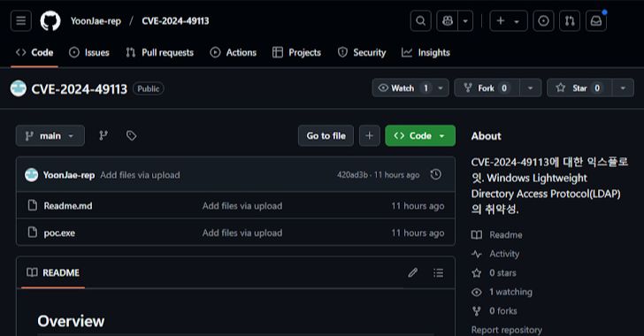This screenshot has width=644, height=336.
Task: Switch to the Insights tab
Action: tap(425, 52)
